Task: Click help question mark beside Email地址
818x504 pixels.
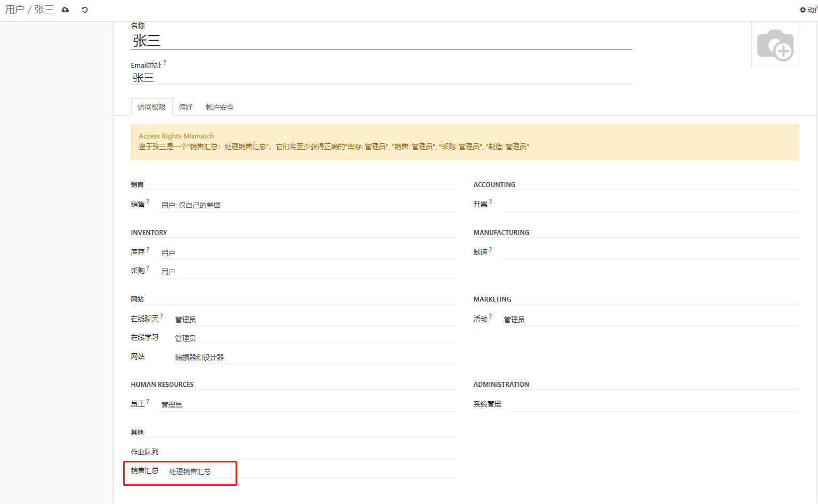Action: (165, 63)
